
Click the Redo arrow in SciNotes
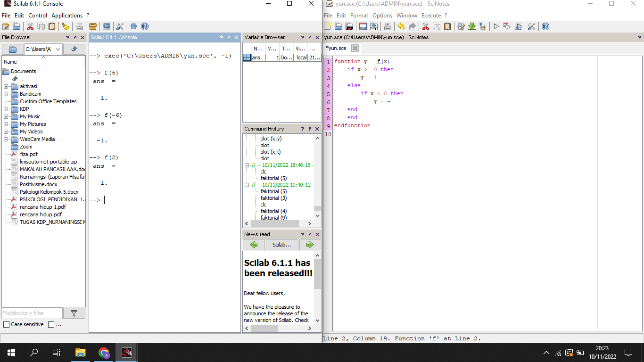(x=412, y=26)
